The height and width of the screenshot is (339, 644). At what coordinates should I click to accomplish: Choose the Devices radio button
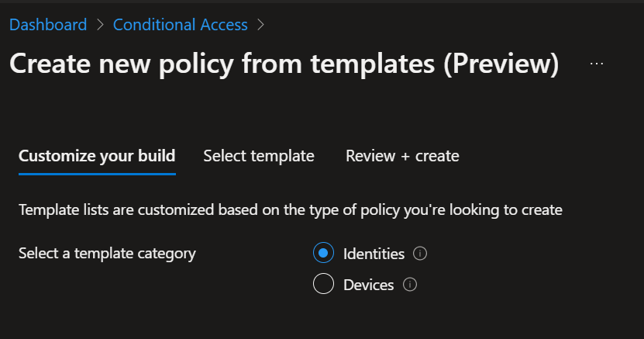(323, 285)
